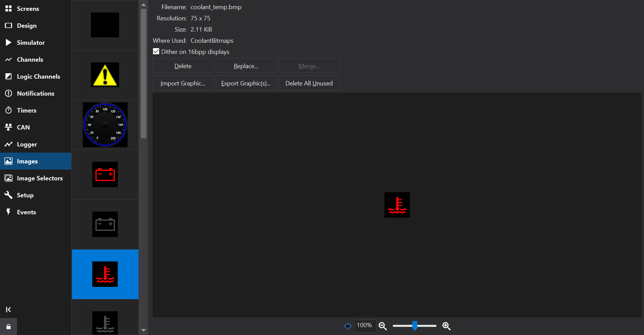Collapse the sidebar with the arrow icon
The width and height of the screenshot is (644, 335).
(8, 309)
